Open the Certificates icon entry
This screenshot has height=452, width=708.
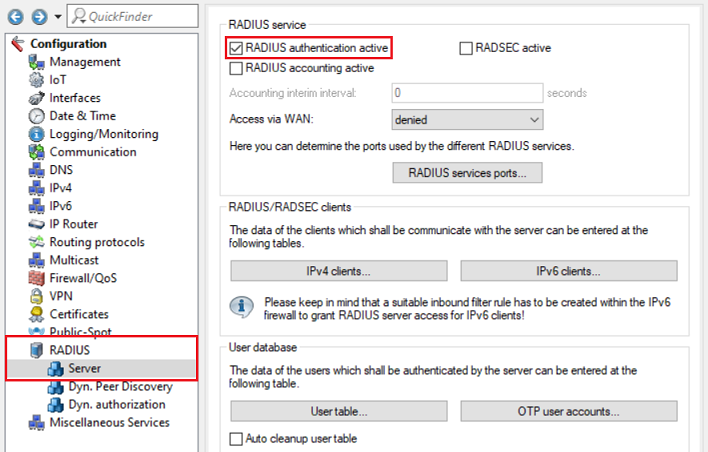pyautogui.click(x=37, y=314)
